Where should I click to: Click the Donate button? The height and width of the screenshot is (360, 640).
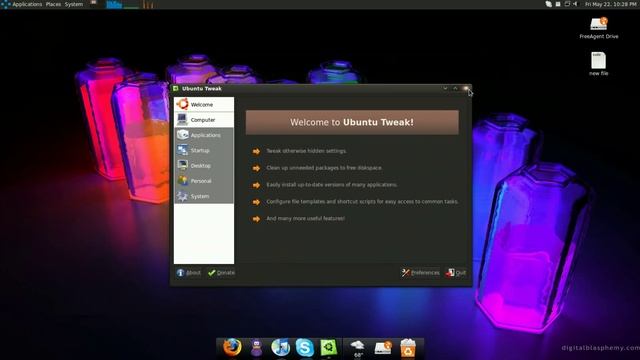221,273
